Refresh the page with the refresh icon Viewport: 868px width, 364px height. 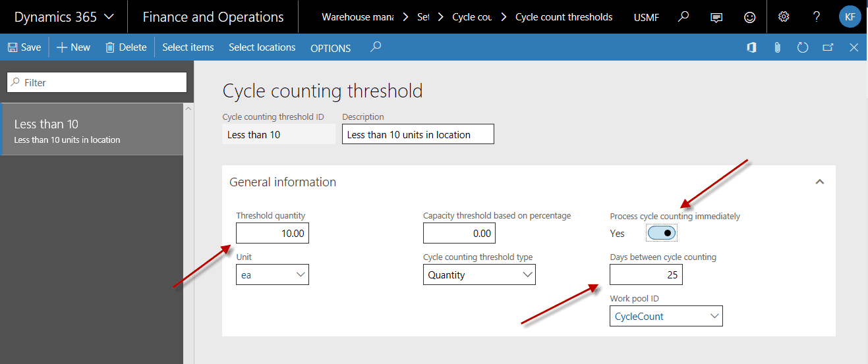point(802,47)
